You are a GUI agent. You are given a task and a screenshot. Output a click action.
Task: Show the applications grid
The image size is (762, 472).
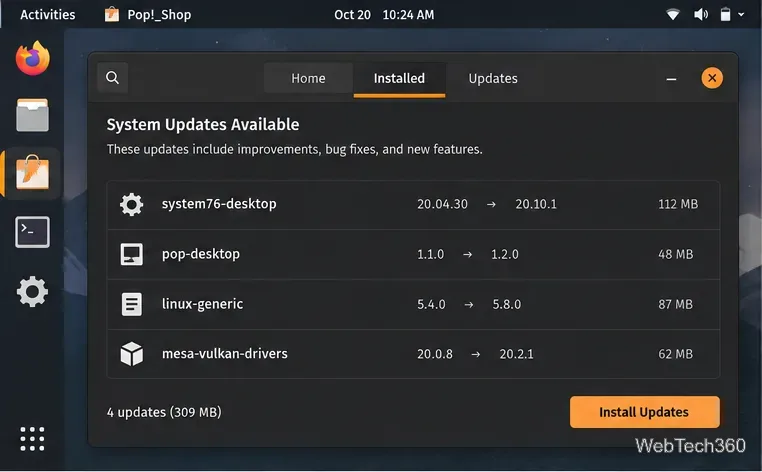click(x=33, y=439)
